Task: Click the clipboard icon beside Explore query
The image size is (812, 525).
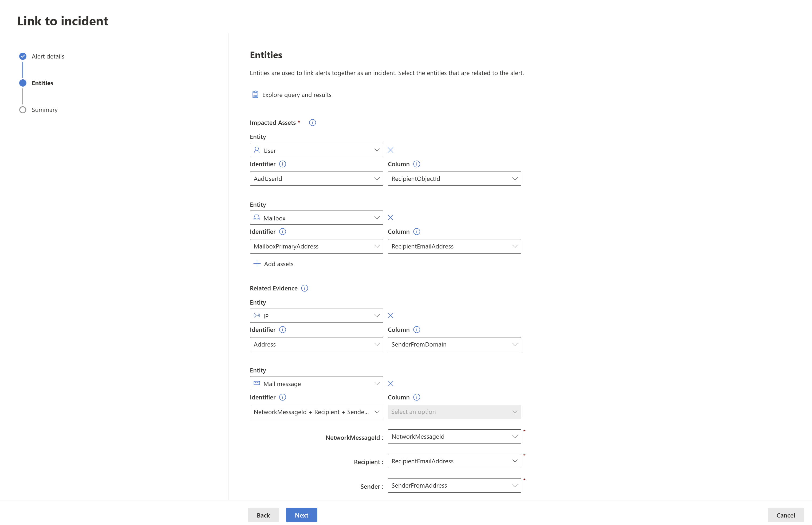Action: (255, 94)
